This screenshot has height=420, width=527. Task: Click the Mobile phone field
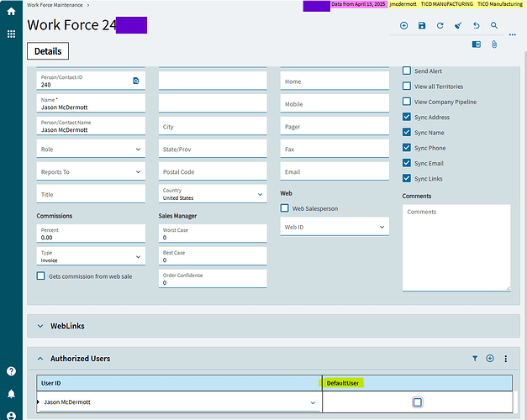pyautogui.click(x=335, y=104)
